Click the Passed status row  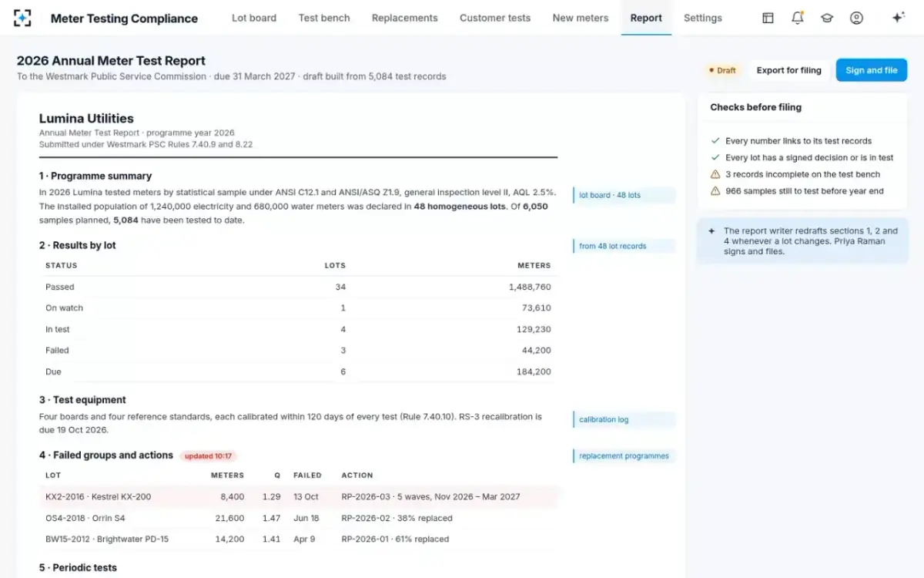pos(299,287)
